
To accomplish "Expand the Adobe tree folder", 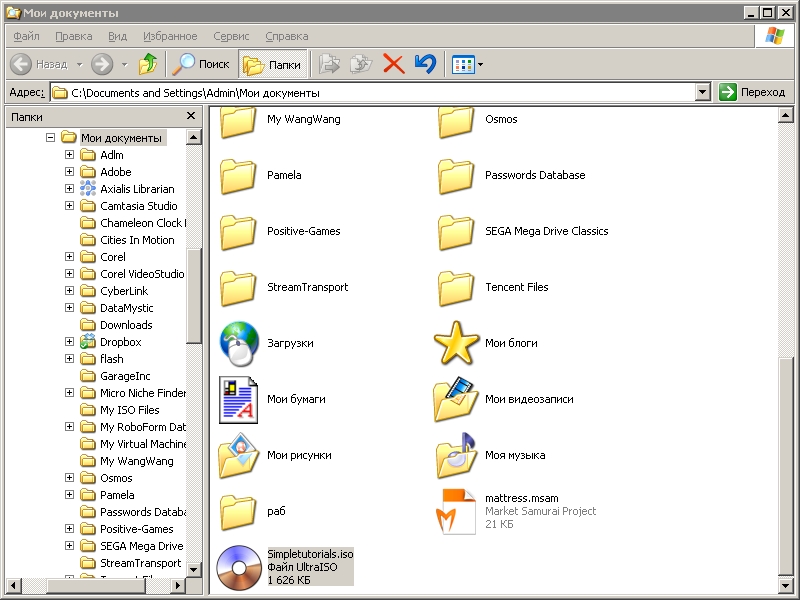I will click(69, 171).
